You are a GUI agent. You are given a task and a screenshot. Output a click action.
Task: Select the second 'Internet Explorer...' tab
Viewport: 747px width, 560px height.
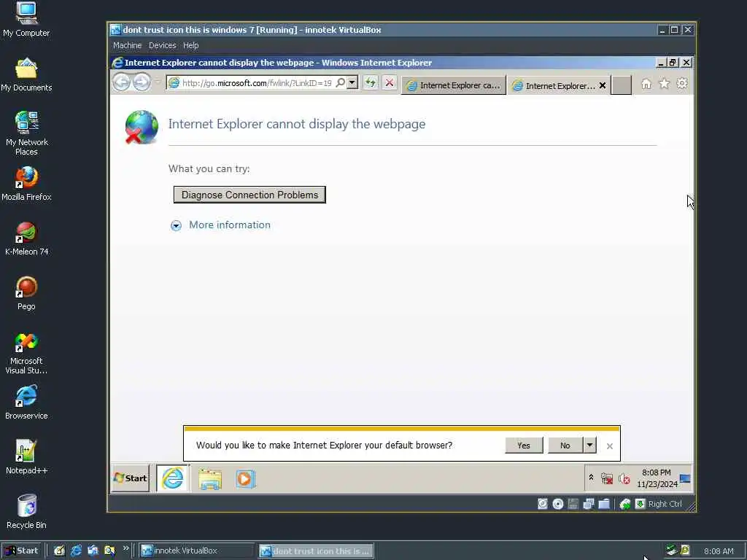(x=554, y=86)
